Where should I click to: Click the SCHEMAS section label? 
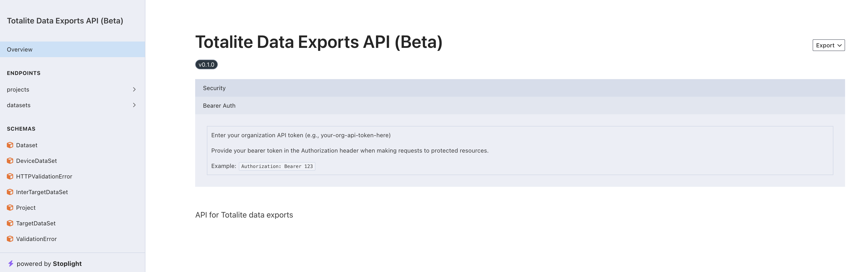coord(21,129)
